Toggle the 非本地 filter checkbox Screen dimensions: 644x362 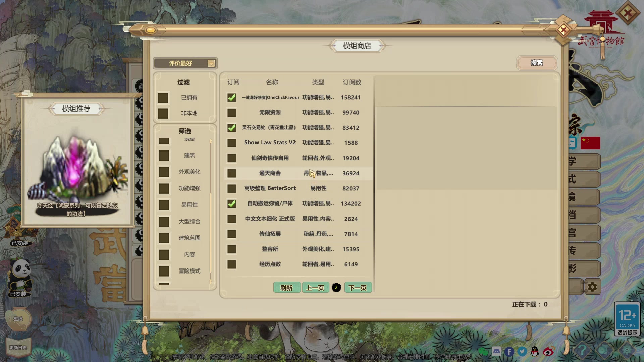(x=163, y=113)
